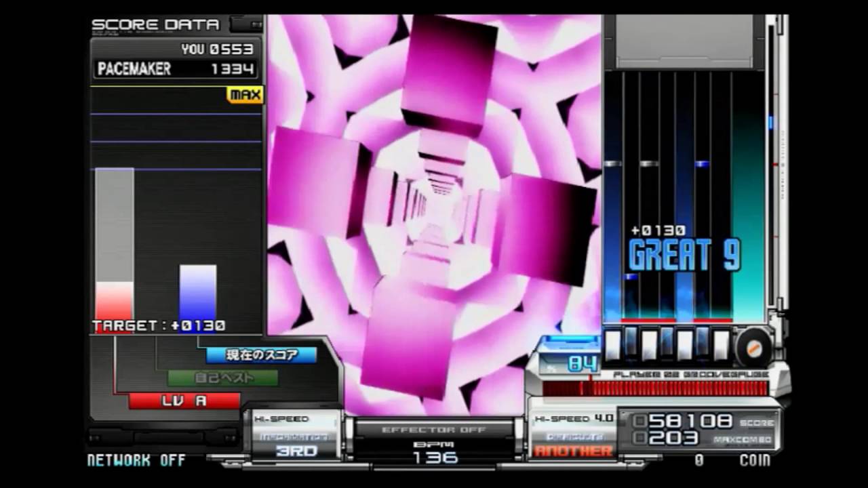The width and height of the screenshot is (868, 488).
Task: Click the blue falling note in upper lanes
Action: 703,163
